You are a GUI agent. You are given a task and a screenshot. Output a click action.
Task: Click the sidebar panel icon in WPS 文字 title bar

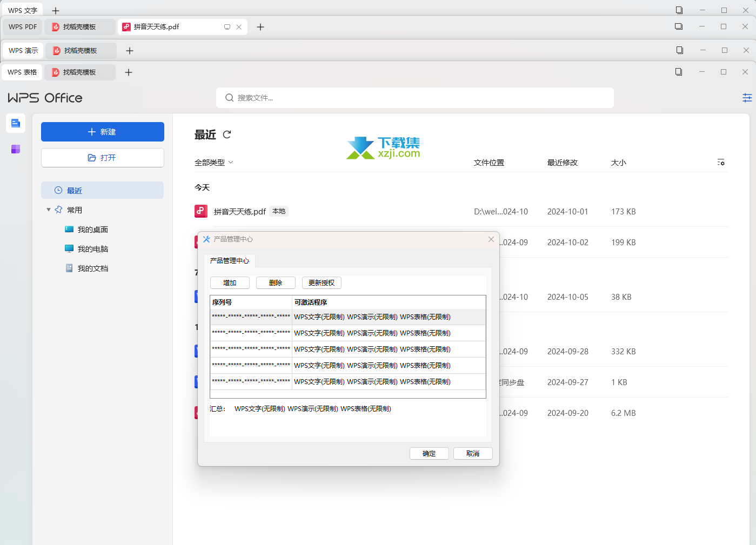tap(679, 10)
